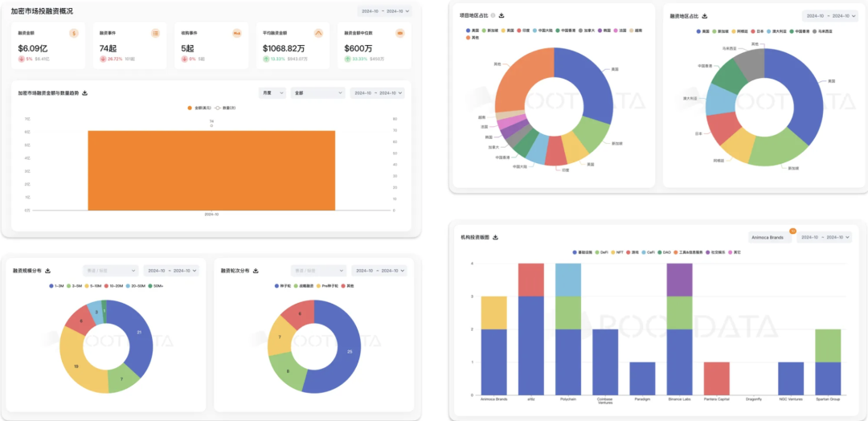Open date range dropdown in 融资规模分布

171,271
